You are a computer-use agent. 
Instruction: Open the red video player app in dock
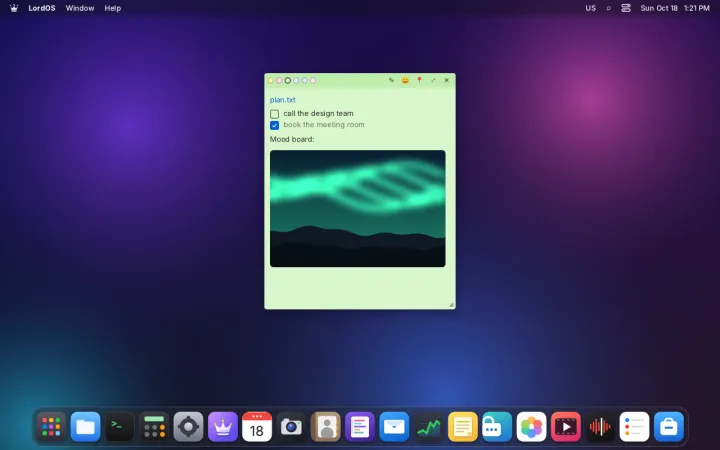click(565, 427)
